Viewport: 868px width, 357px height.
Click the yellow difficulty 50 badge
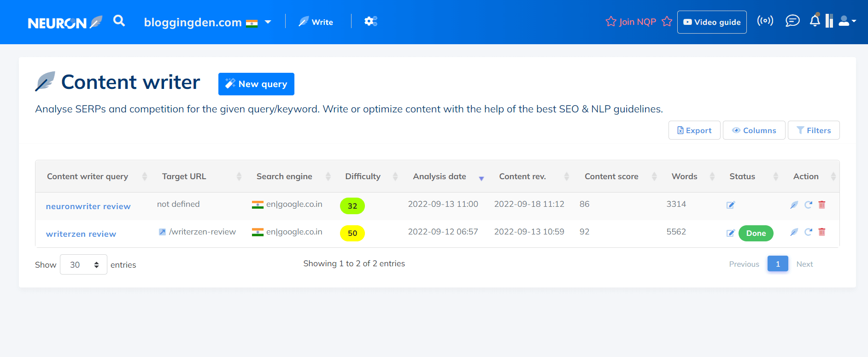point(352,233)
